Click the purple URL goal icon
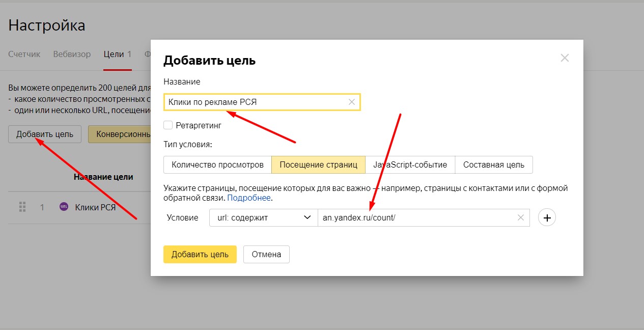 [x=64, y=207]
